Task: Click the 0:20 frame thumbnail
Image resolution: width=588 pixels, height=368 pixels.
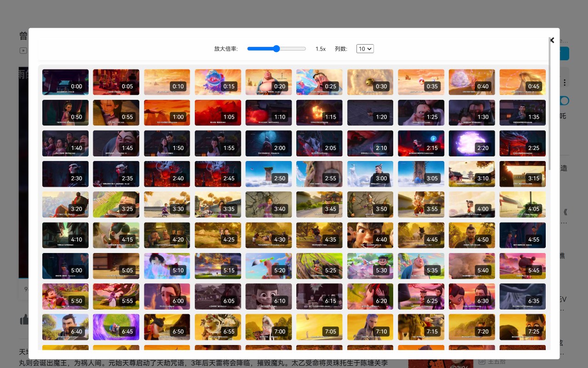Action: coord(269,82)
